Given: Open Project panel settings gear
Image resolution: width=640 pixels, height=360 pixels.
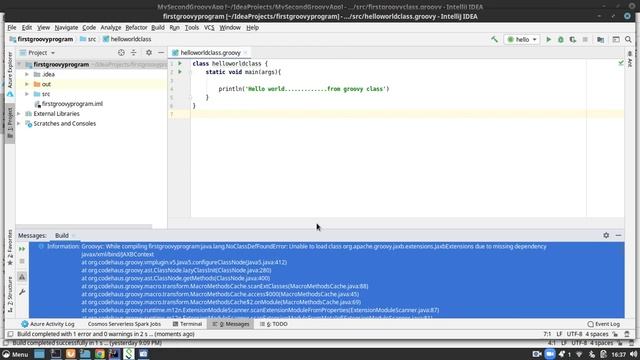Looking at the screenshot, I should pyautogui.click(x=149, y=53).
